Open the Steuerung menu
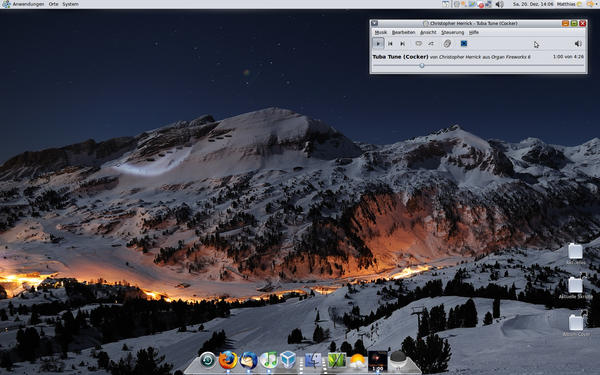This screenshot has height=375, width=600. click(452, 33)
